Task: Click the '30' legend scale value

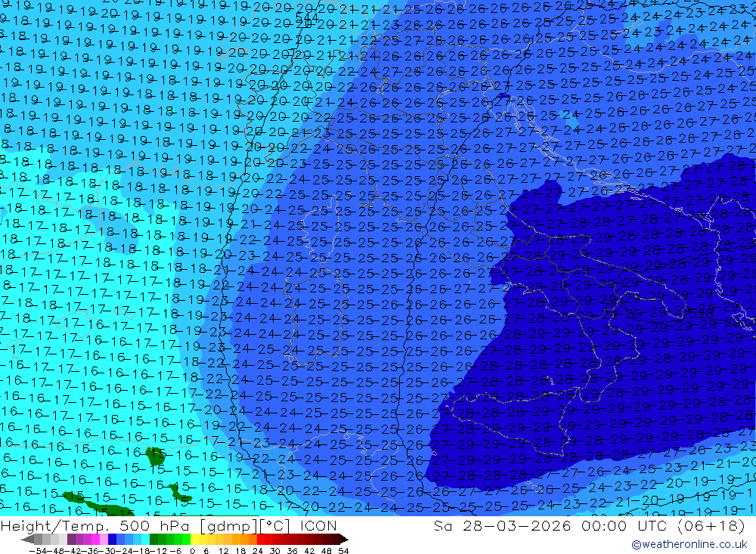Action: (275, 551)
